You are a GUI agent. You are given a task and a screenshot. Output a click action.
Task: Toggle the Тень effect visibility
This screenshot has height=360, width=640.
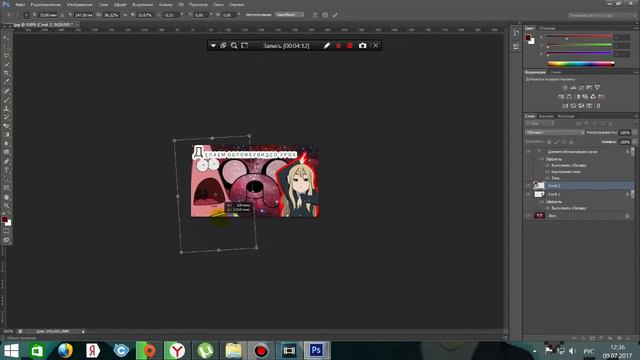click(547, 178)
